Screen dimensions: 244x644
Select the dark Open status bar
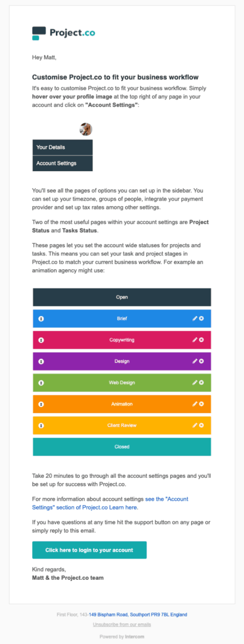coord(122,297)
